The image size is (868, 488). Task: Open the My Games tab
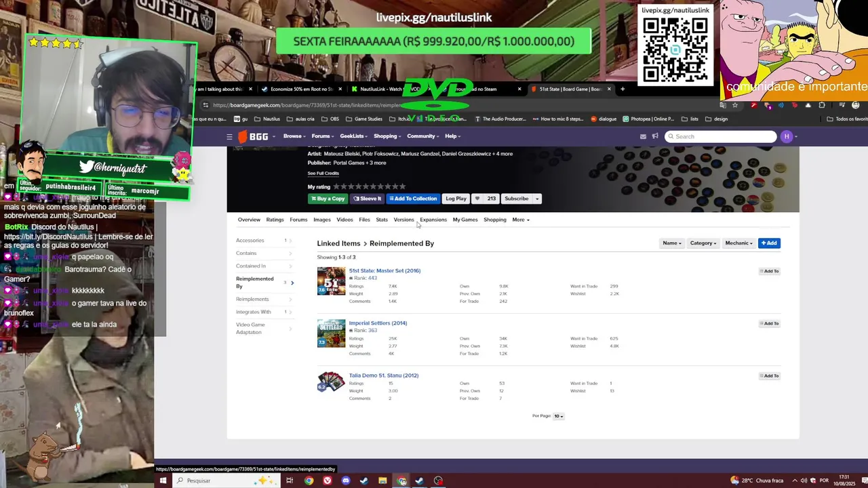click(465, 220)
